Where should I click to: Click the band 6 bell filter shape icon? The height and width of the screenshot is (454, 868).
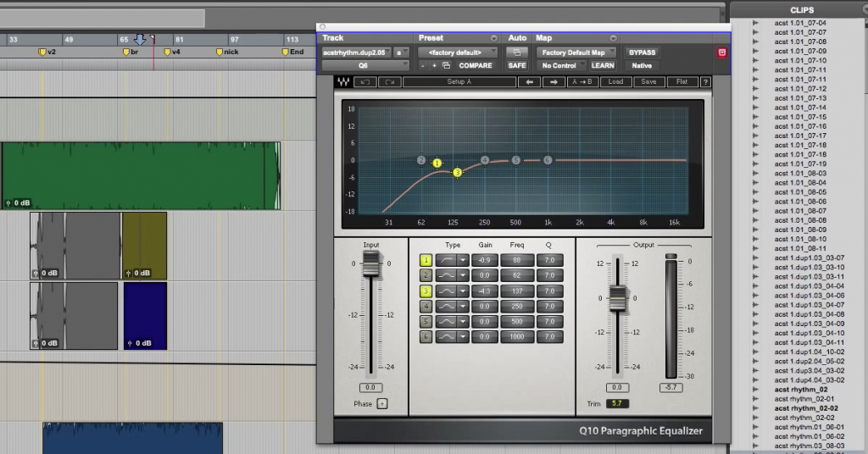[x=446, y=336]
